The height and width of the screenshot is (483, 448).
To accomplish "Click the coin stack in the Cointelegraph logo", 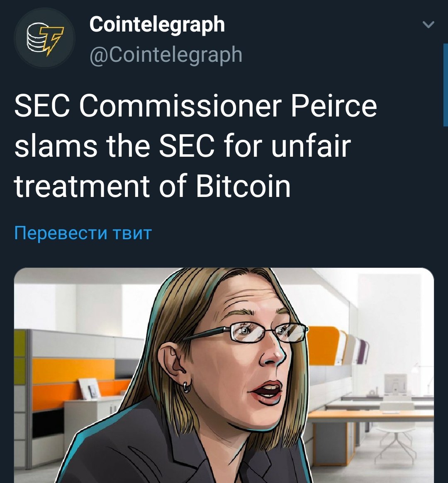I will tap(35, 38).
